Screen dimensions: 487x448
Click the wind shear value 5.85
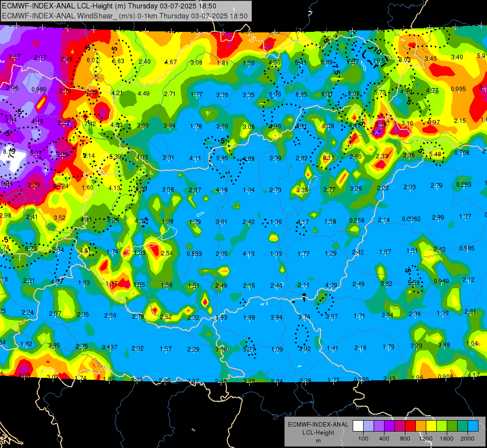(x=222, y=158)
